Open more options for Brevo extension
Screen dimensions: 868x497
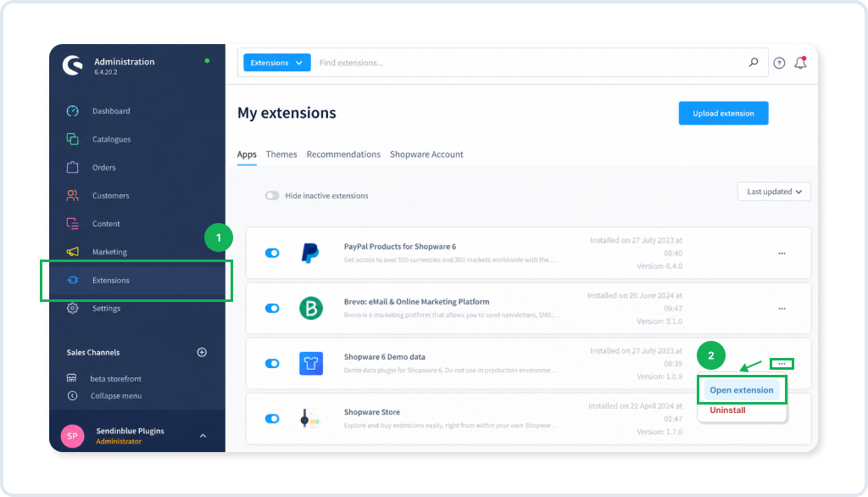coord(782,309)
